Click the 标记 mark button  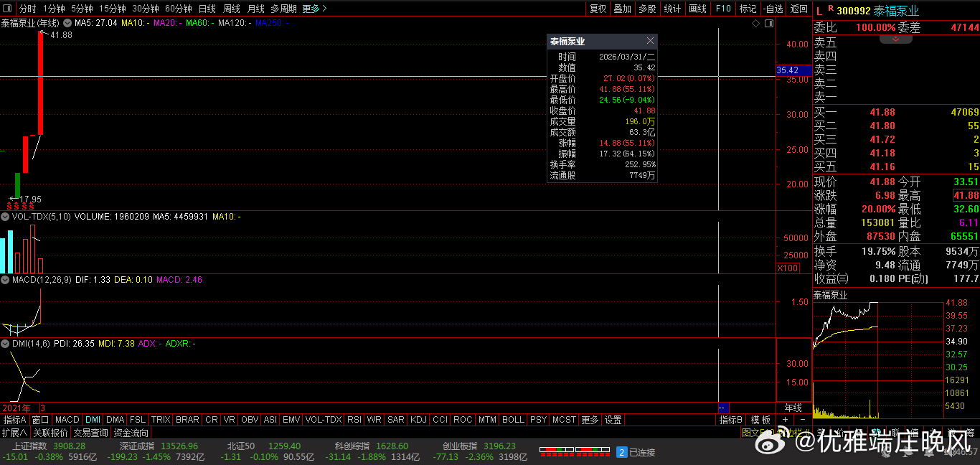[x=748, y=9]
